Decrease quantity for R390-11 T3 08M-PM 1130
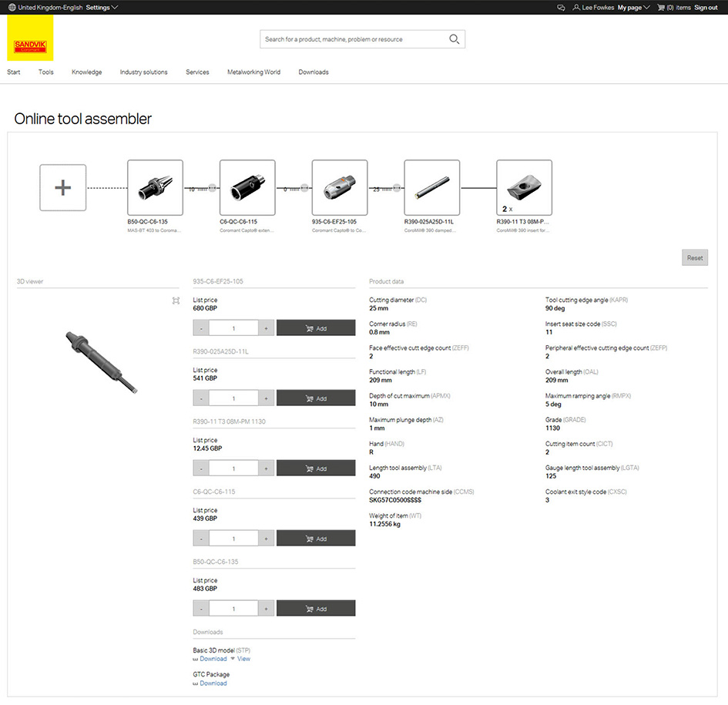Image resolution: width=728 pixels, height=705 pixels. [201, 468]
